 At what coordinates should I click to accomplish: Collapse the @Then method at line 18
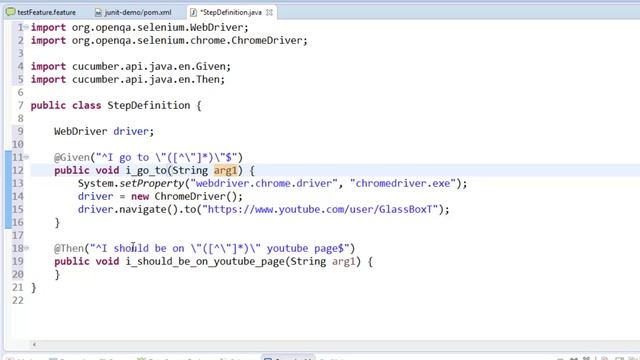click(26, 248)
